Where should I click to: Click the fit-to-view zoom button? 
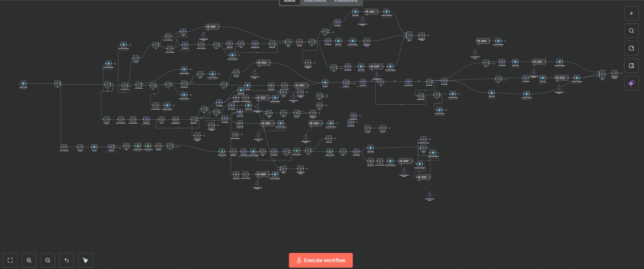(x=10, y=260)
